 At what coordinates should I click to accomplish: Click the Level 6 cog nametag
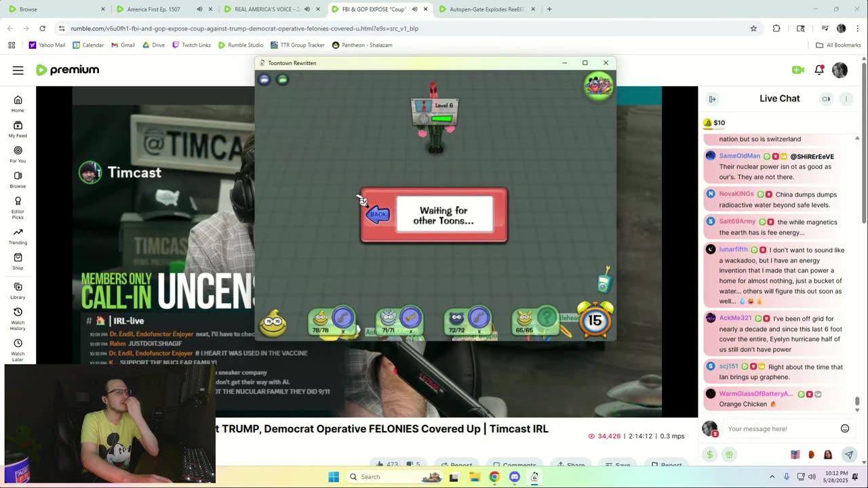(435, 112)
